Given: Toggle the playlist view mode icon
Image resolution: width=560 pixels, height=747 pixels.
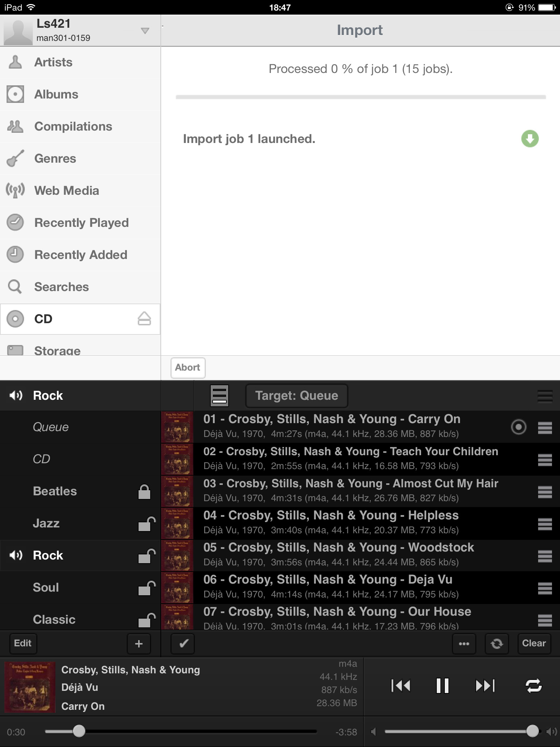Looking at the screenshot, I should click(x=219, y=396).
